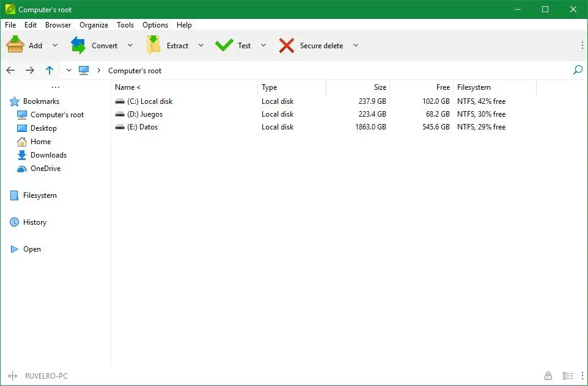Click the Extract folder icon
This screenshot has width=588, height=386.
(153, 45)
